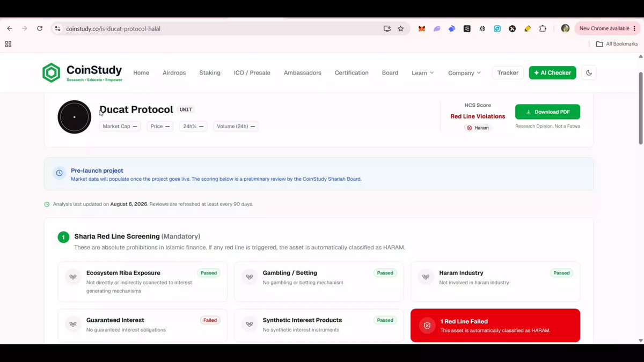Open the Tracker button
This screenshot has height=362, width=644.
pyautogui.click(x=508, y=73)
